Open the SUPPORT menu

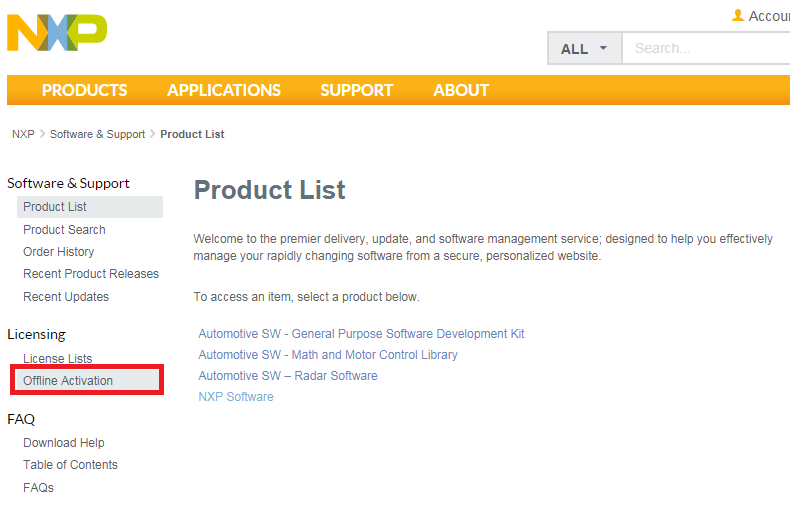pyautogui.click(x=357, y=90)
